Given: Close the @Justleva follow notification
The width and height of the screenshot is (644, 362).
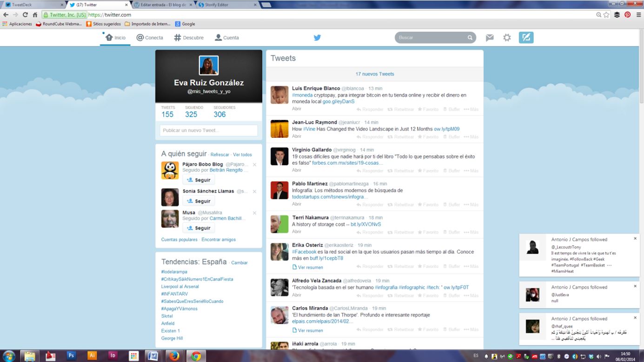Looking at the screenshot, I should point(635,286).
